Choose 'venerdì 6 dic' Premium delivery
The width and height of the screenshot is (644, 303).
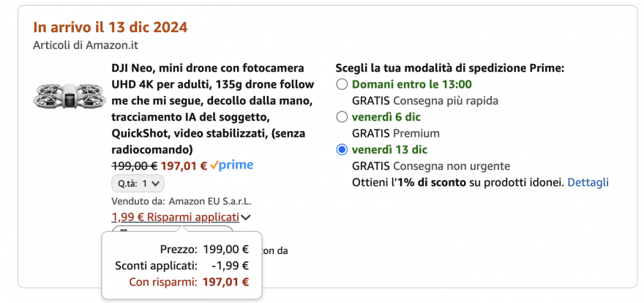[342, 116]
